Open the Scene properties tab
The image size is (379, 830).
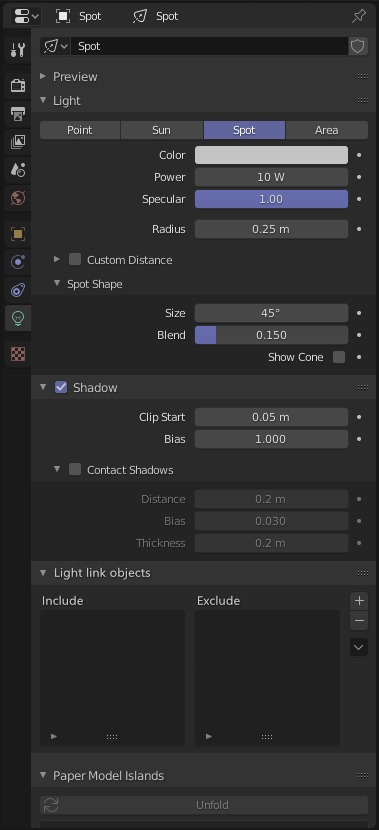click(18, 169)
